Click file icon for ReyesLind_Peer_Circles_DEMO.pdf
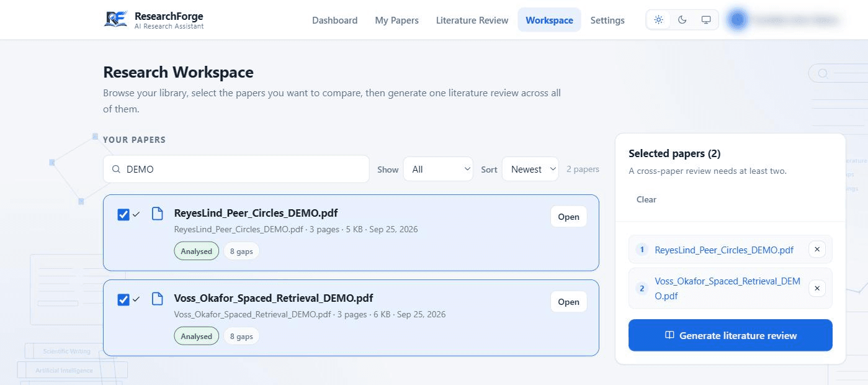 tap(158, 214)
